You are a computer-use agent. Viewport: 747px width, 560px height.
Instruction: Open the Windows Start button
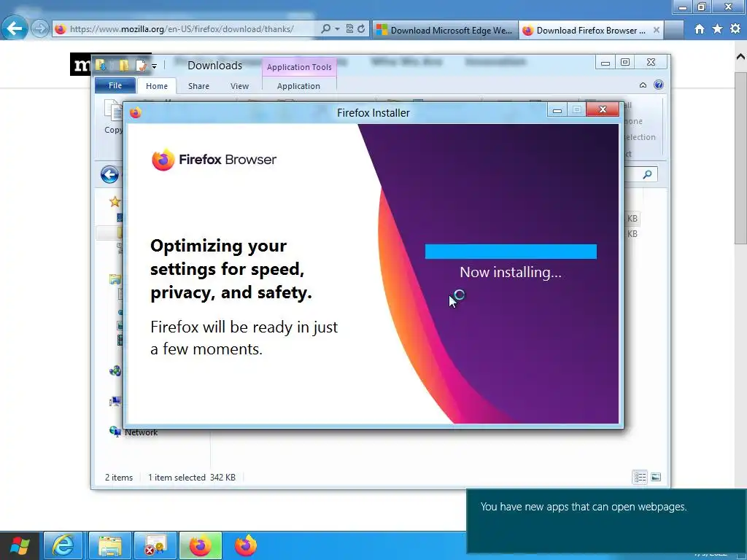point(20,545)
